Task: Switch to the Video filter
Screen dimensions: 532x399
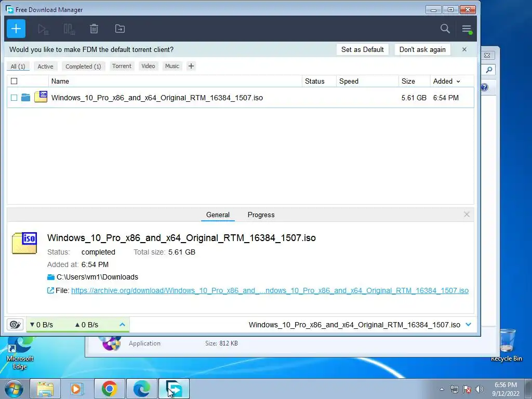Action: [148, 66]
